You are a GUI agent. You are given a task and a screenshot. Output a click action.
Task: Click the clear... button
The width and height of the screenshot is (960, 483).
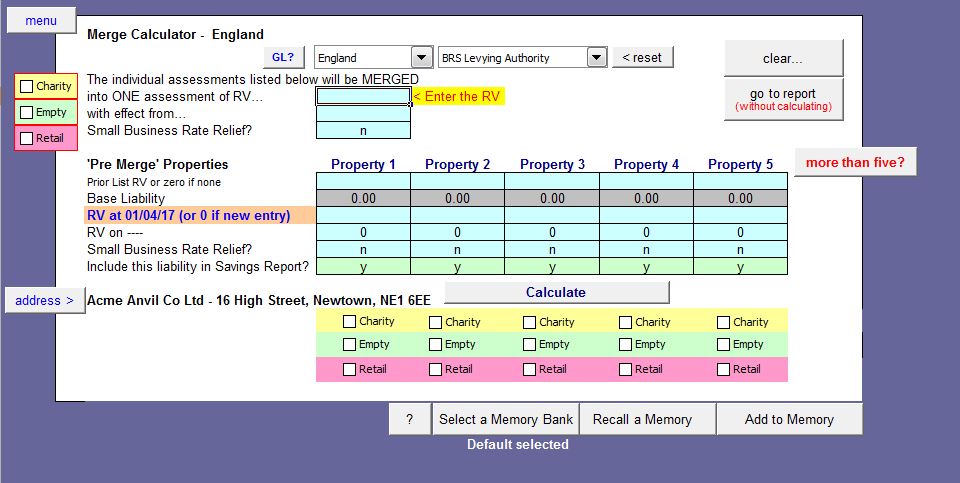coord(783,58)
